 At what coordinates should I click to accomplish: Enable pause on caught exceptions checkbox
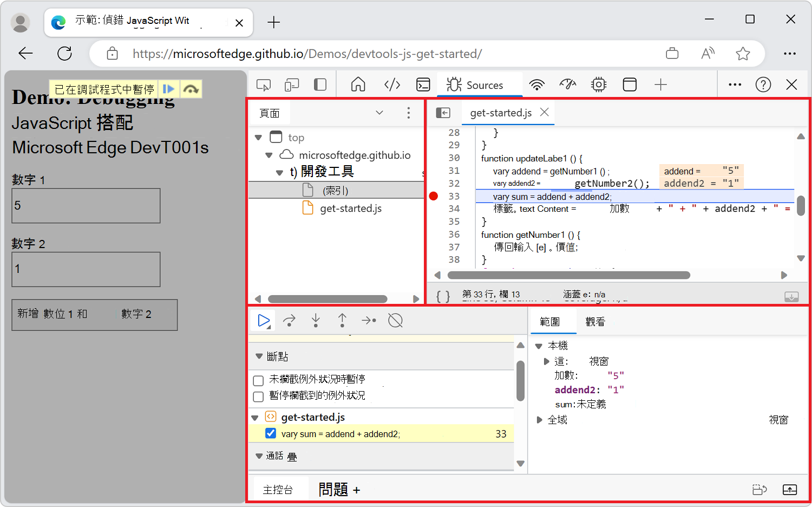point(258,396)
